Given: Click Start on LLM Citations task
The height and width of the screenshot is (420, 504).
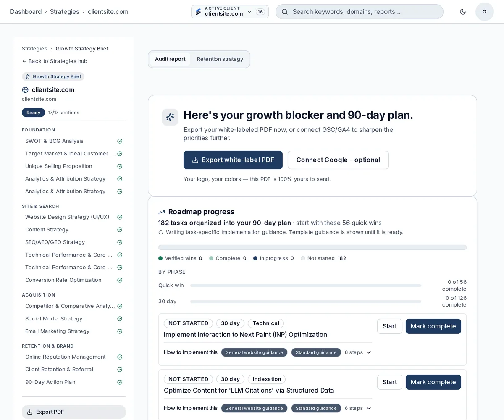Looking at the screenshot, I should click(390, 382).
